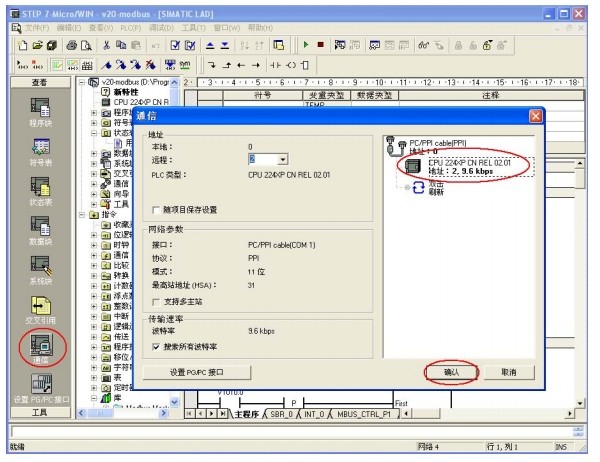Click the 确认 confirm button
Screen dimensions: 600x462
(x=451, y=372)
